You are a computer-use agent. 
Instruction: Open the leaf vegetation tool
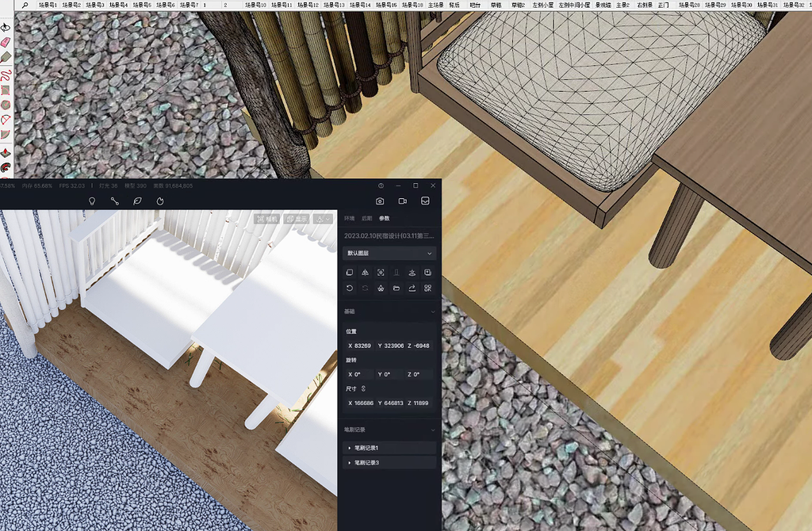click(x=137, y=201)
